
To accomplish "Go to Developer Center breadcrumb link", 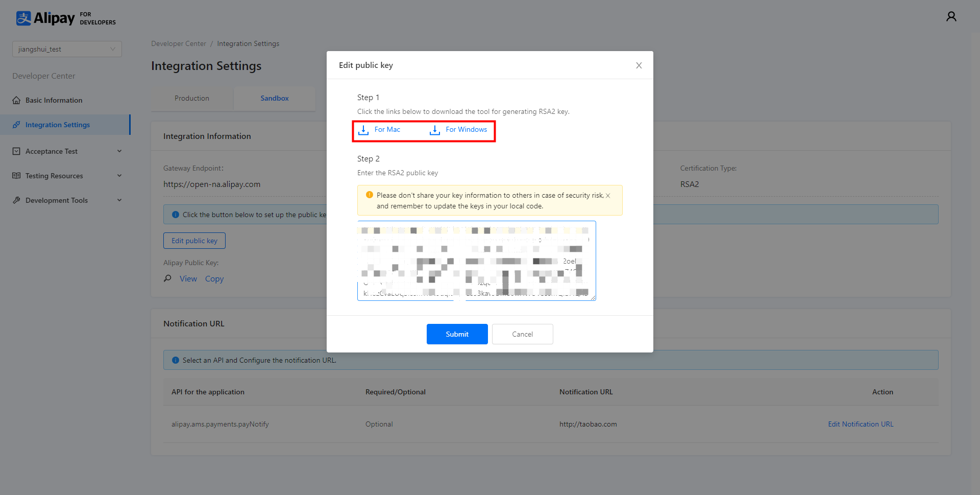I will pos(179,43).
